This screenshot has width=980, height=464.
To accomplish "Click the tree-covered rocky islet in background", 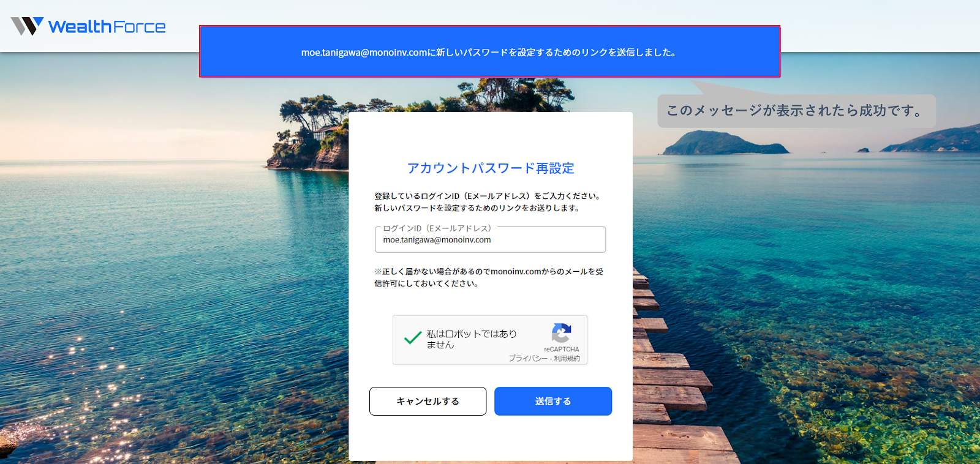I will tap(308, 133).
